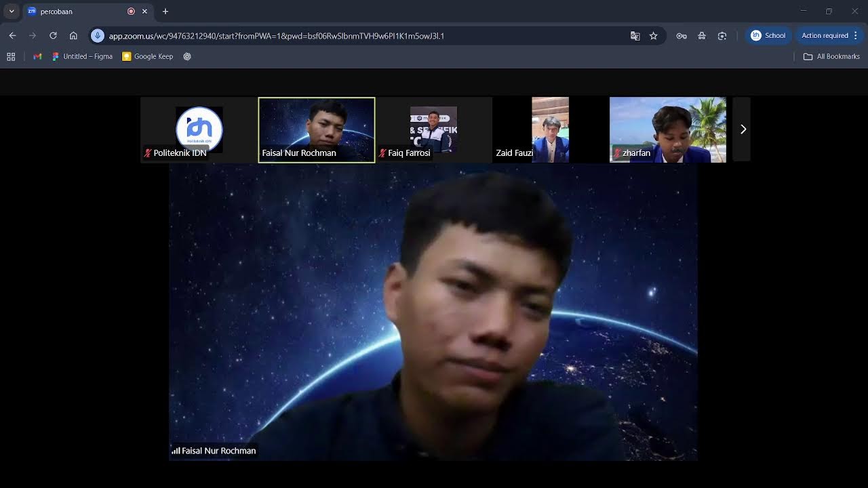
Task: Open the Chrome three-dot menu
Action: coord(856,36)
